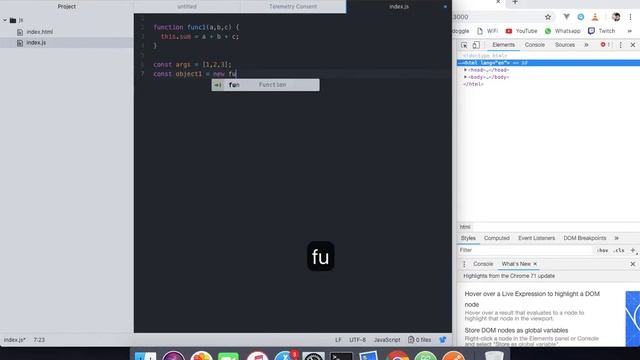Toggle the device toolbar in DevTools

[x=476, y=45]
